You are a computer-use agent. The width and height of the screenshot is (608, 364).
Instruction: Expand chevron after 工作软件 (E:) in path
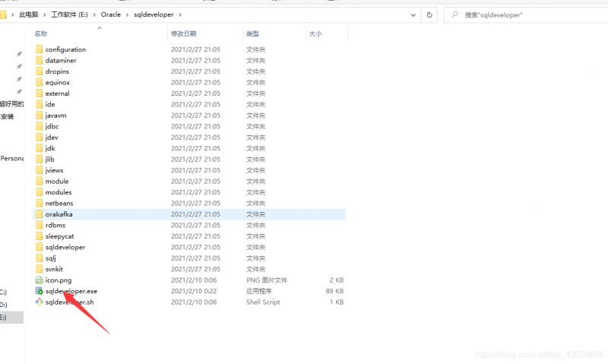(x=94, y=14)
